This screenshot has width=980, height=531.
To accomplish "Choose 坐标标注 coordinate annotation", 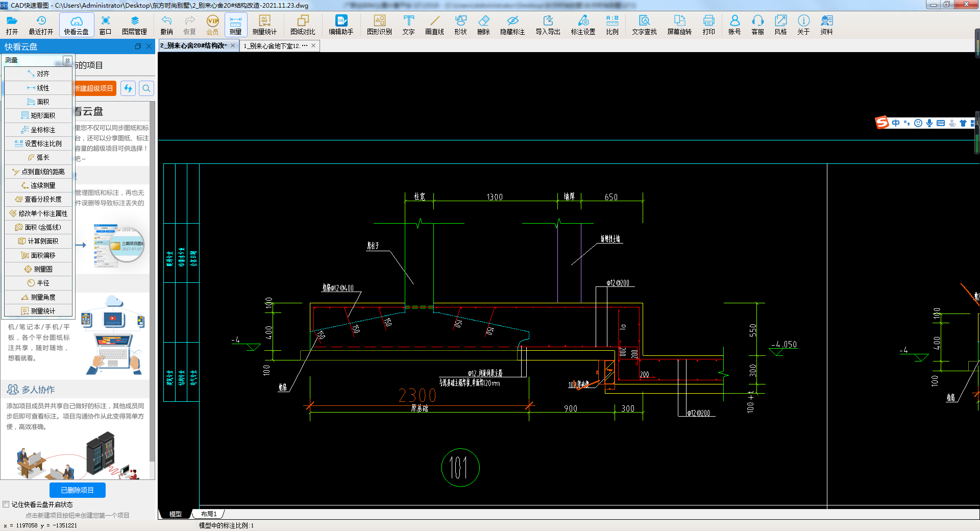I will pyautogui.click(x=38, y=130).
